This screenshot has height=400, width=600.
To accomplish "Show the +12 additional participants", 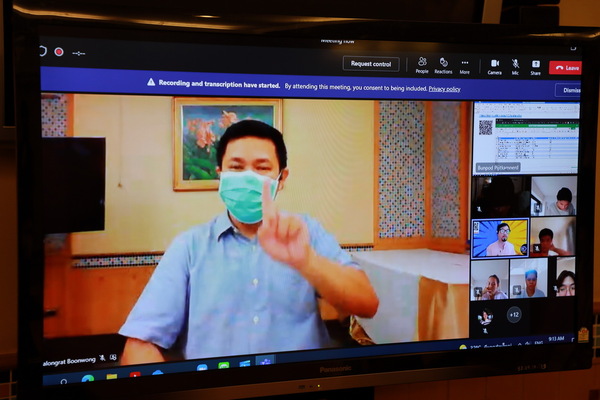I will (x=514, y=314).
